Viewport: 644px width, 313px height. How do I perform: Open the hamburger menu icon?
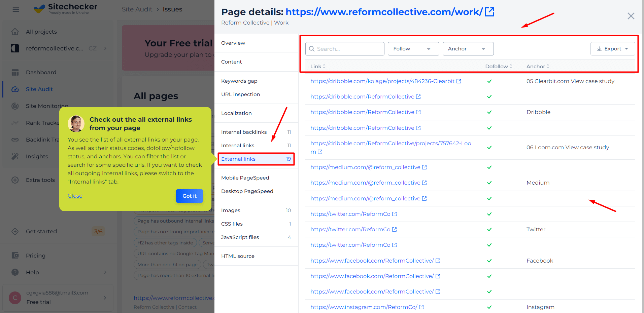[x=16, y=9]
